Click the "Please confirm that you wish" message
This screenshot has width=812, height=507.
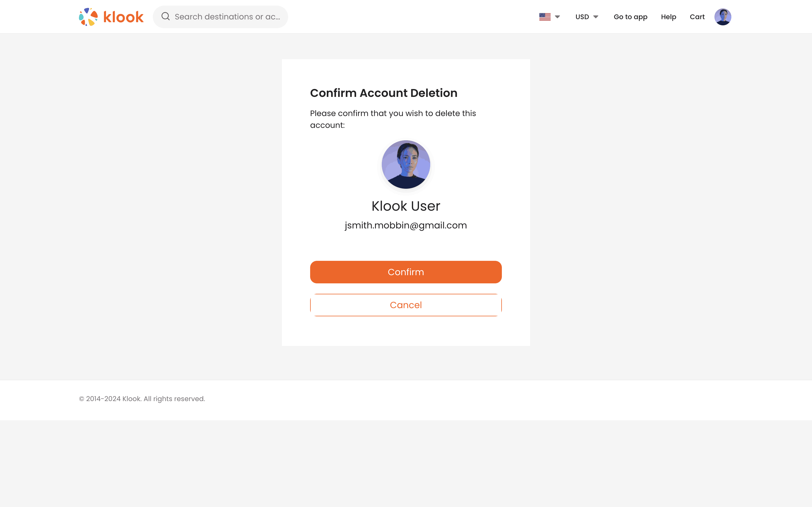[x=392, y=119]
